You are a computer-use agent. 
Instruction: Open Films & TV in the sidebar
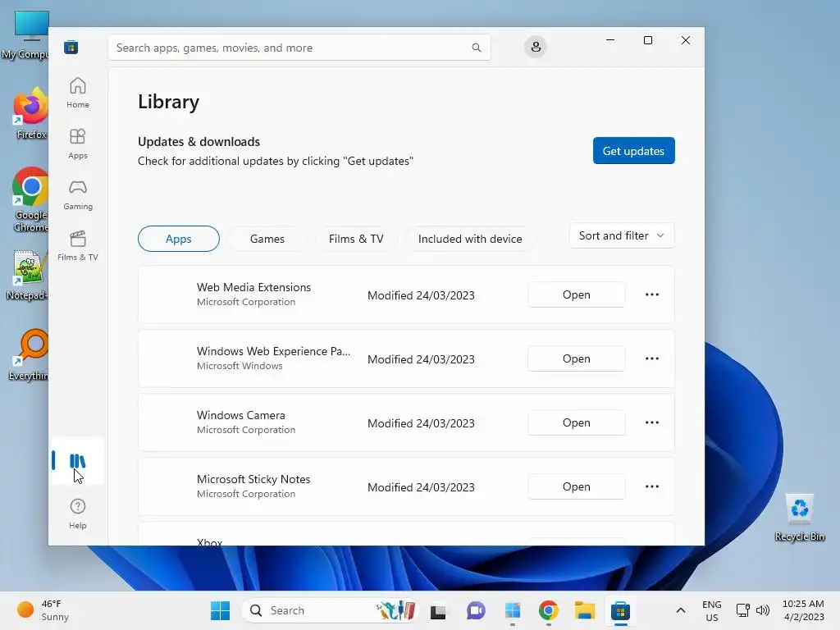pos(78,246)
